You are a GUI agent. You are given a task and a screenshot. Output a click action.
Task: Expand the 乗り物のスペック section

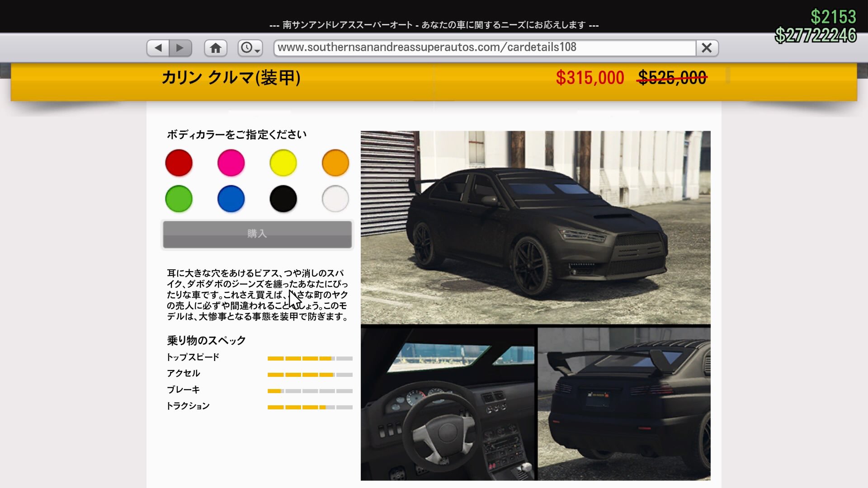206,340
